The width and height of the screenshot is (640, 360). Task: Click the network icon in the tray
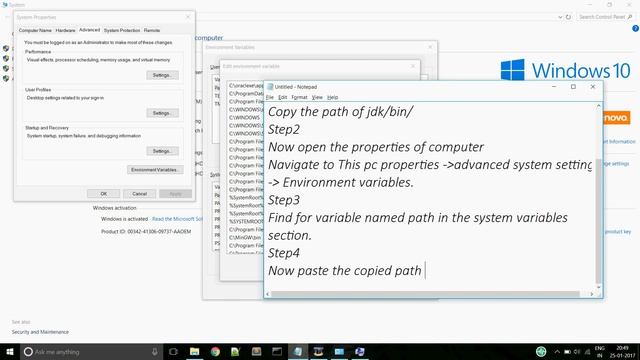pos(587,351)
